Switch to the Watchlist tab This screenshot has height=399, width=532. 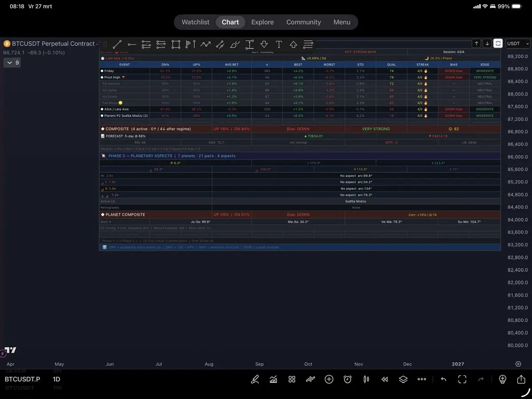(x=196, y=22)
